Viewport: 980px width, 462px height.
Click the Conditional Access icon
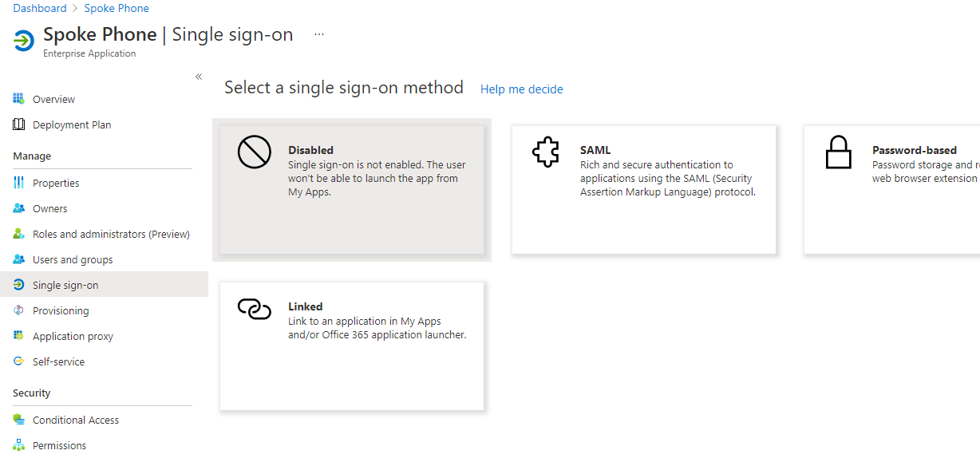[18, 420]
